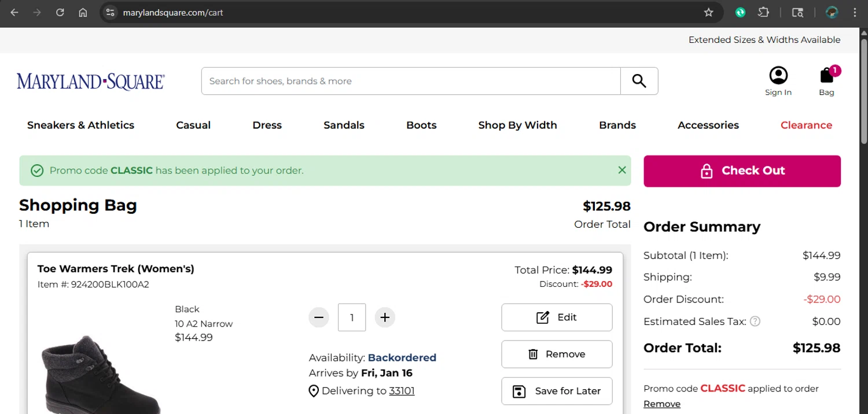Increase item quantity with the plus button
Screen dimensions: 868x414
(x=385, y=317)
